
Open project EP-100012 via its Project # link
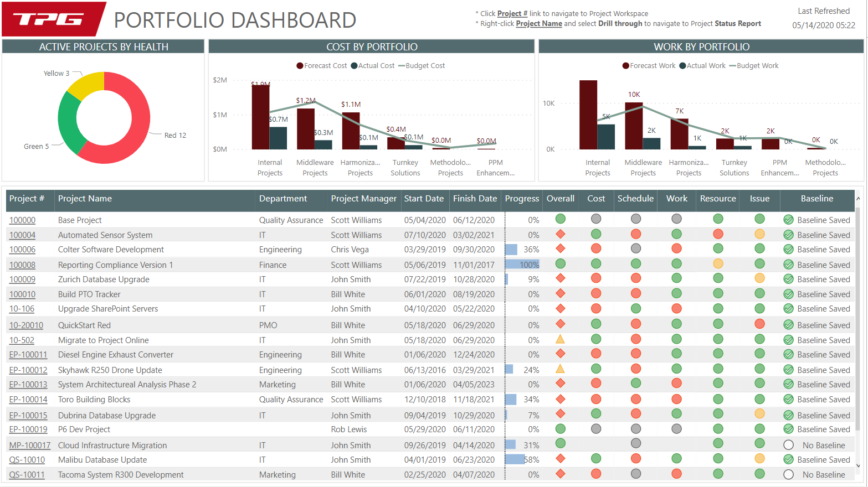pyautogui.click(x=28, y=370)
